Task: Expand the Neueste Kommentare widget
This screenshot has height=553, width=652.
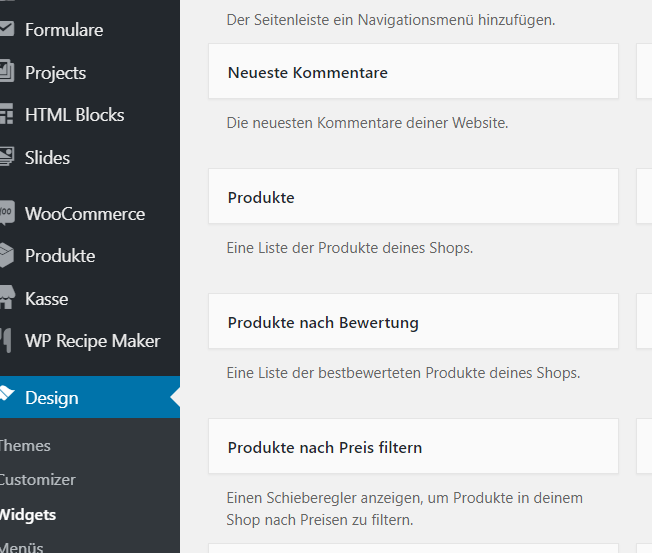Action: [x=413, y=72]
